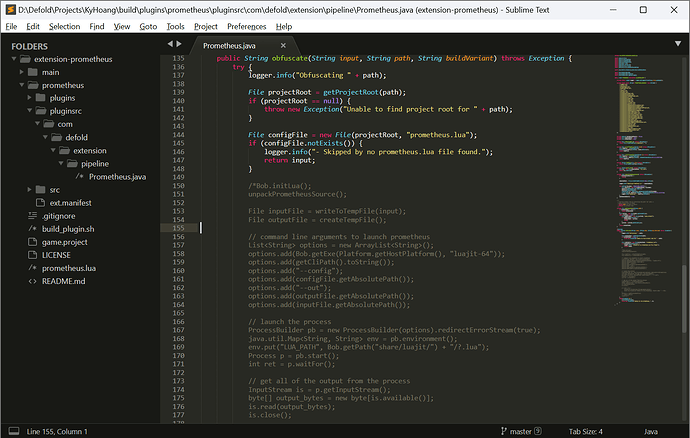Click the ext.manifest file icon
The height and width of the screenshot is (438, 690).
[x=40, y=203]
